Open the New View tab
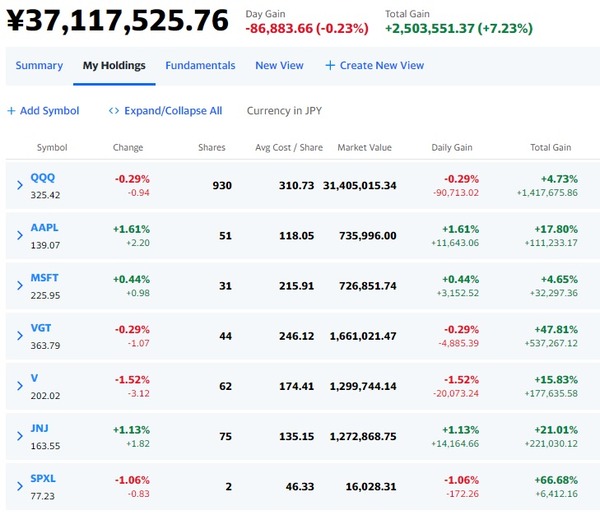 pyautogui.click(x=279, y=65)
